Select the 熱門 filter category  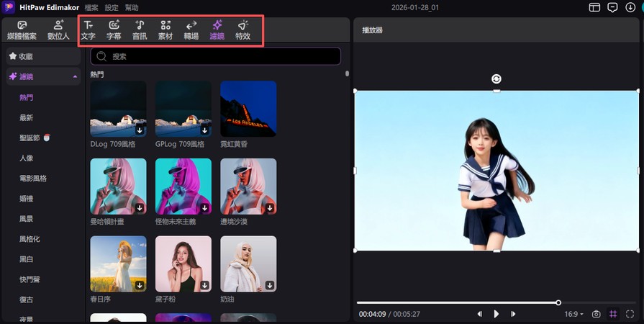(27, 97)
